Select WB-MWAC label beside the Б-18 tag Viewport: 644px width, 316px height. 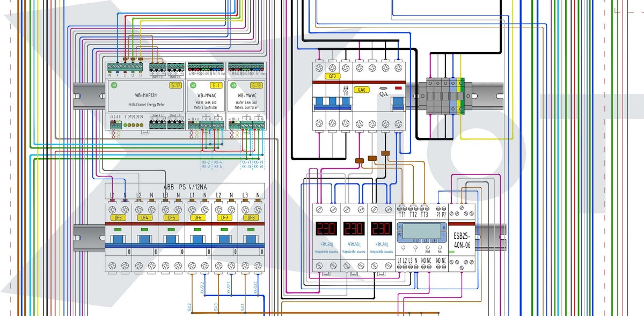pos(246,97)
